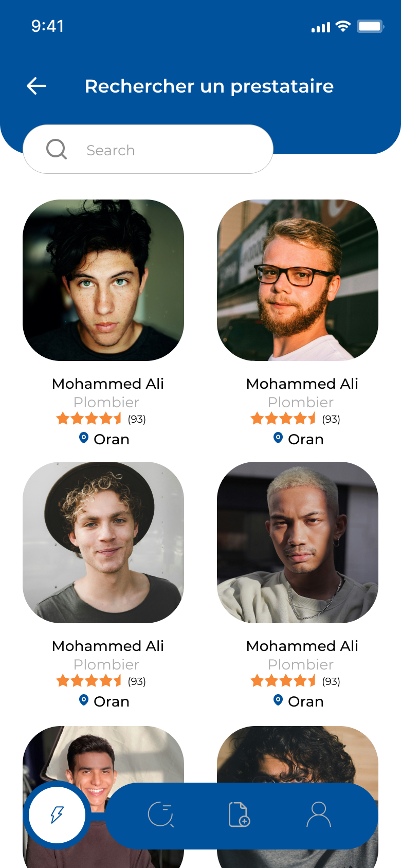Tap the back arrow in the header
This screenshot has height=868, width=401.
click(x=37, y=86)
